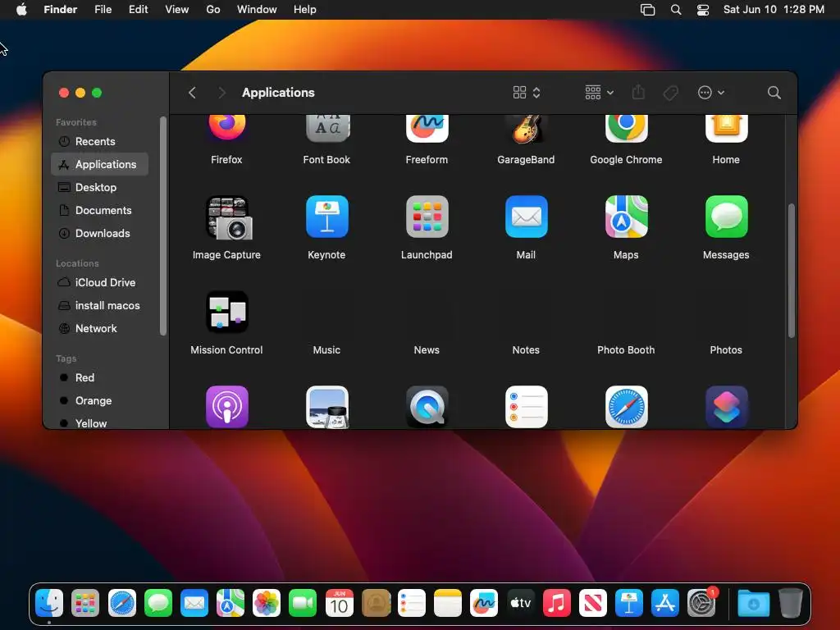840x630 pixels.
Task: Open the File menu
Action: click(103, 10)
